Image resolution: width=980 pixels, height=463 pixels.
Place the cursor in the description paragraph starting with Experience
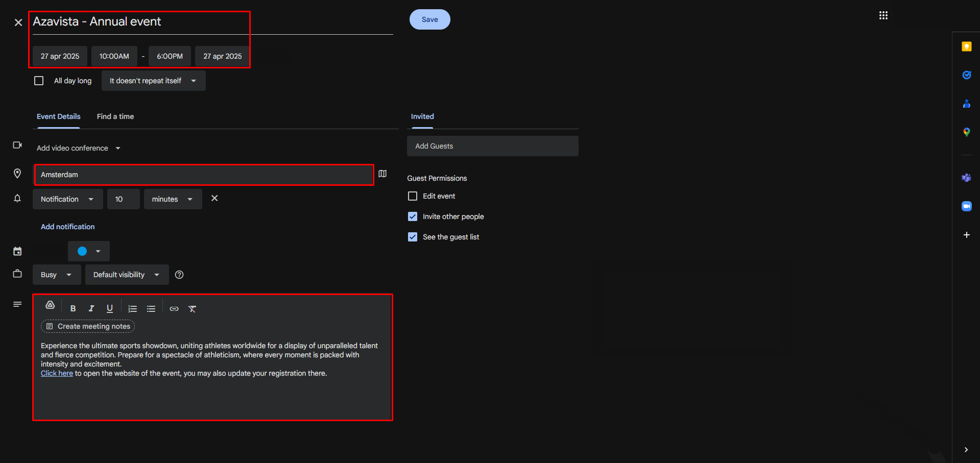[209, 355]
